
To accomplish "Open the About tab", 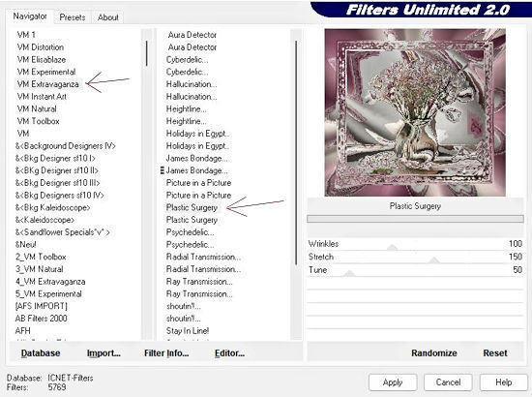I will (x=108, y=17).
